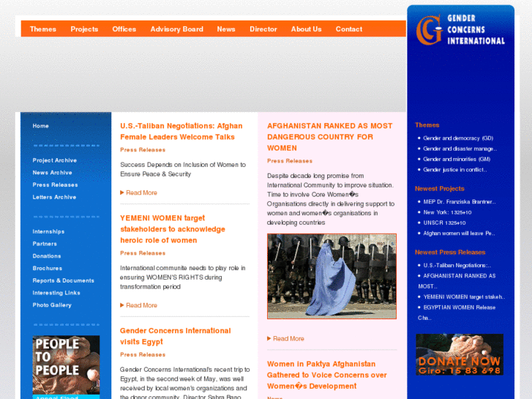This screenshot has width=532, height=399.
Task: Open AFGHANISTAN RANKED AS MOST.. sidebar link
Action: (457, 281)
